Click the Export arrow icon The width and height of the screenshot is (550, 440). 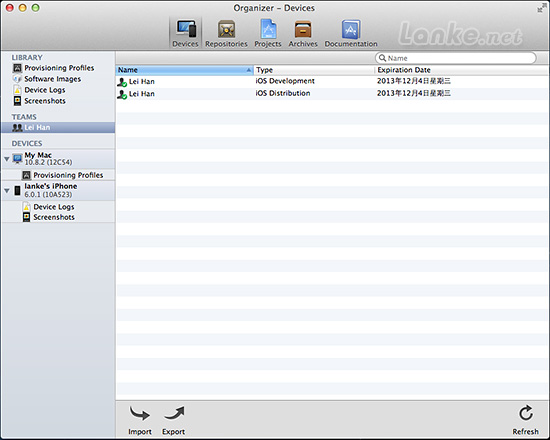[x=174, y=413]
